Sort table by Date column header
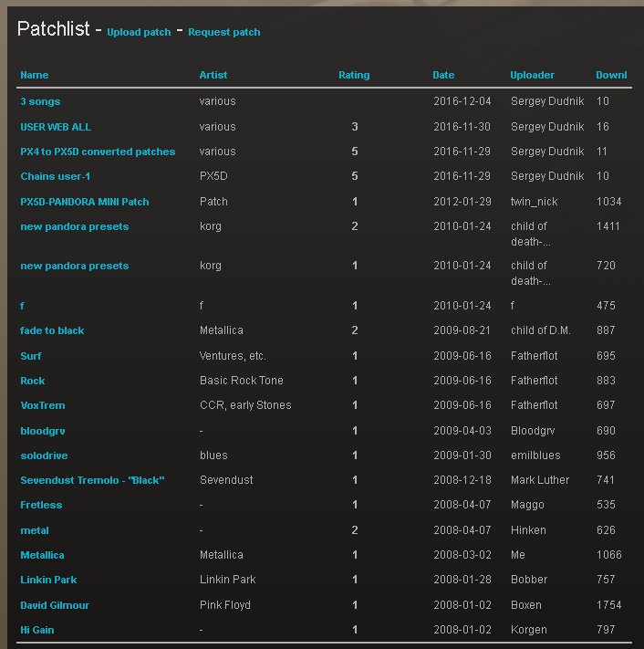The image size is (644, 649). click(x=443, y=75)
